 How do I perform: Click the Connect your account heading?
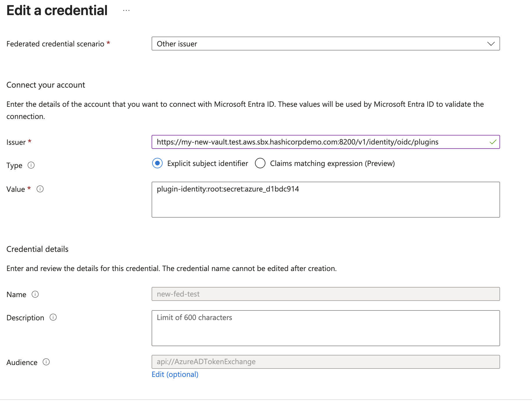point(46,85)
